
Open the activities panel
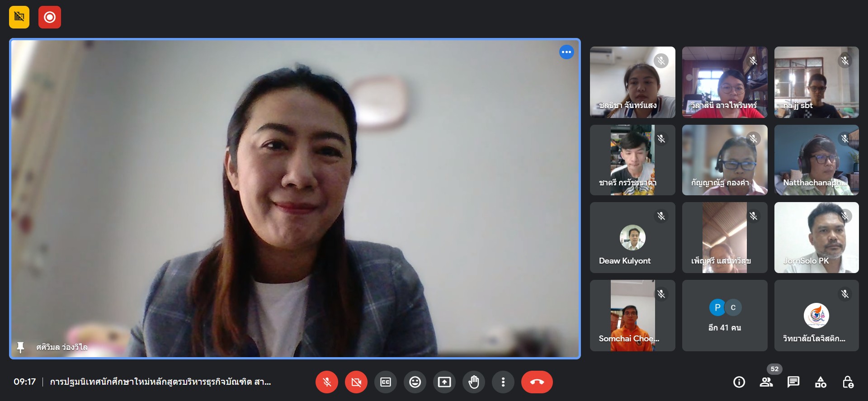[x=821, y=382]
